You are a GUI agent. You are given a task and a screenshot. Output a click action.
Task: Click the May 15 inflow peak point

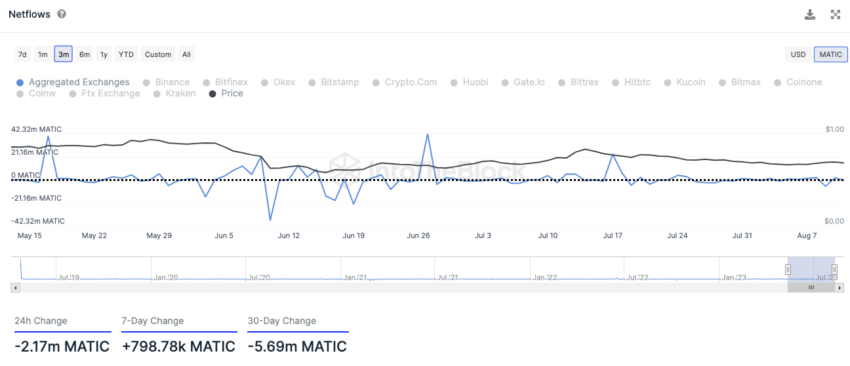(x=48, y=136)
